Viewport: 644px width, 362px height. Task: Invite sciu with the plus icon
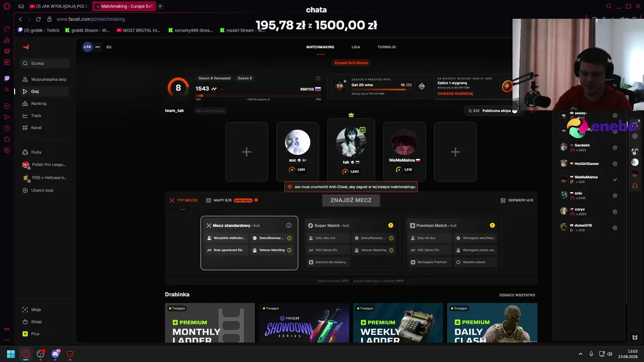click(615, 196)
